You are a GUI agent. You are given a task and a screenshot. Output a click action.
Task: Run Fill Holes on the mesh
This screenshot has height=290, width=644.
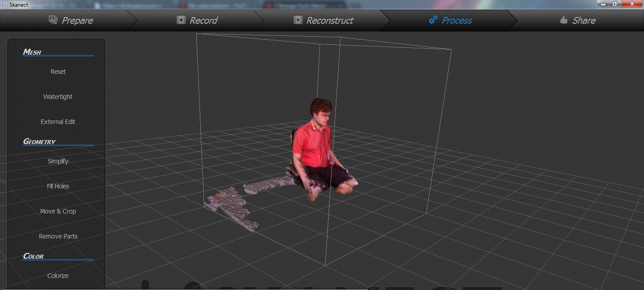tap(58, 186)
